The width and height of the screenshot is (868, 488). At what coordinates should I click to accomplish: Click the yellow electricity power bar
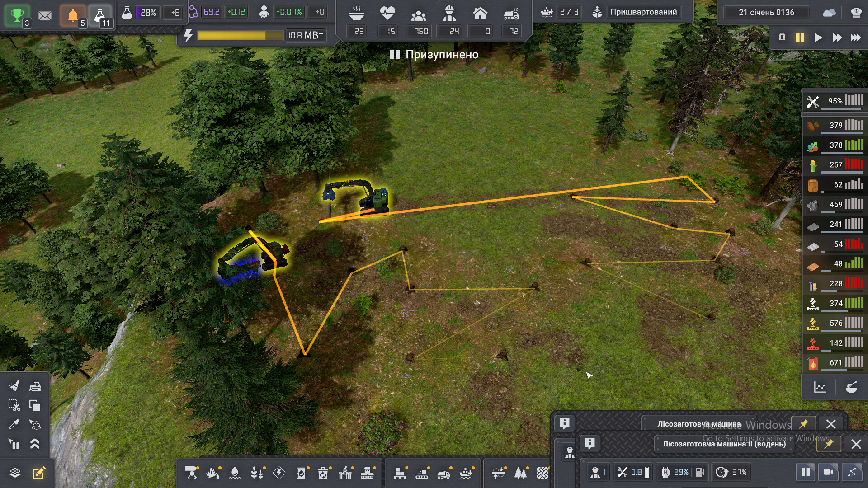240,35
